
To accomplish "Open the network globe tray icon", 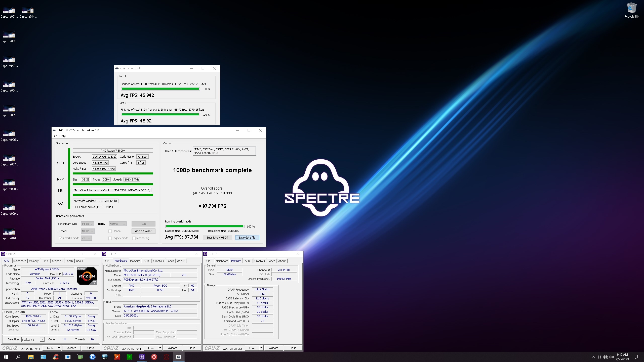I will (606, 357).
